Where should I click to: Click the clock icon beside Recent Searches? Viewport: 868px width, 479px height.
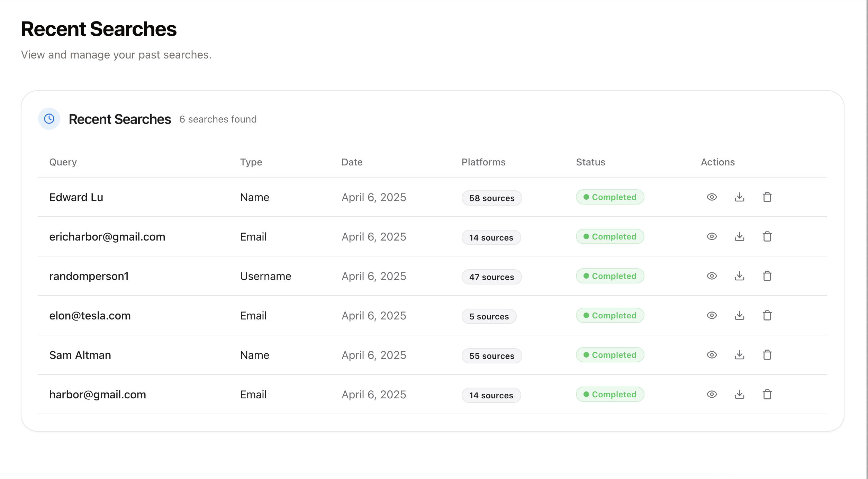tap(49, 119)
